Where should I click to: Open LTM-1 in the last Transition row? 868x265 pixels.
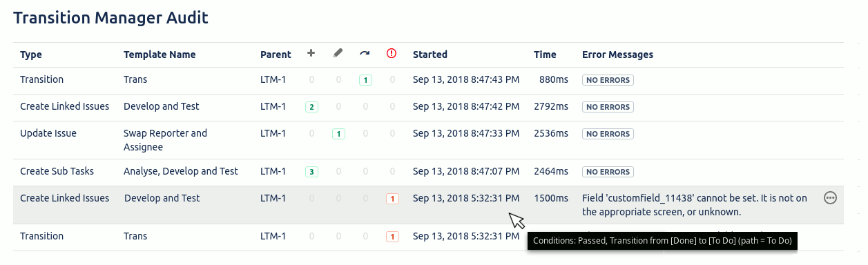[273, 236]
